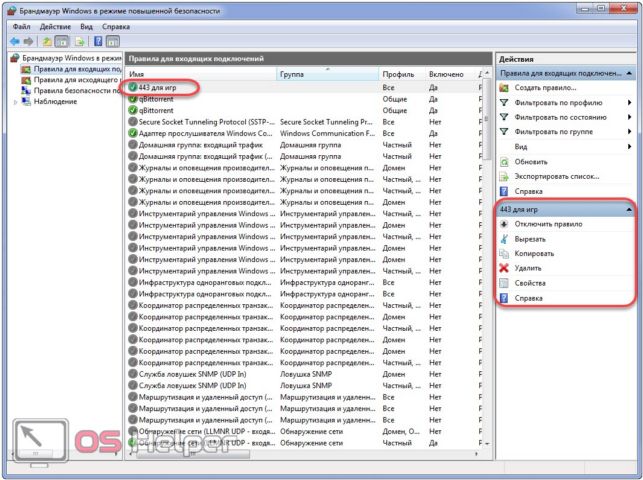This screenshot has width=643, height=480.
Task: Open the Справка menu
Action: click(116, 27)
